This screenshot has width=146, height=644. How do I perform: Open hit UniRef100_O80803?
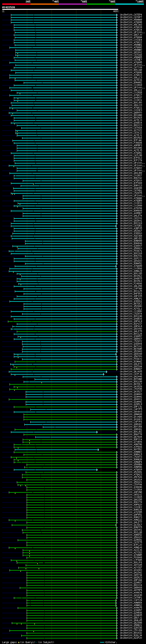[x=131, y=412]
